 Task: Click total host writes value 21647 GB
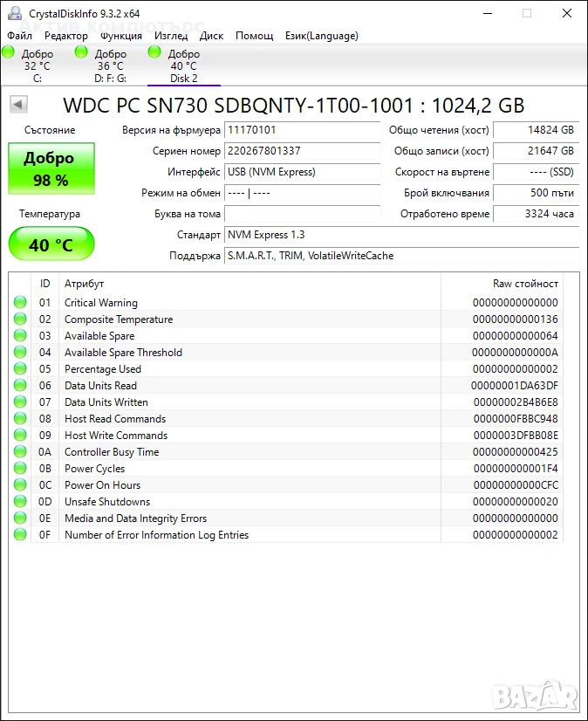pyautogui.click(x=536, y=151)
